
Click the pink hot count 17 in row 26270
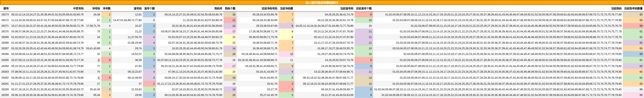[230, 31]
